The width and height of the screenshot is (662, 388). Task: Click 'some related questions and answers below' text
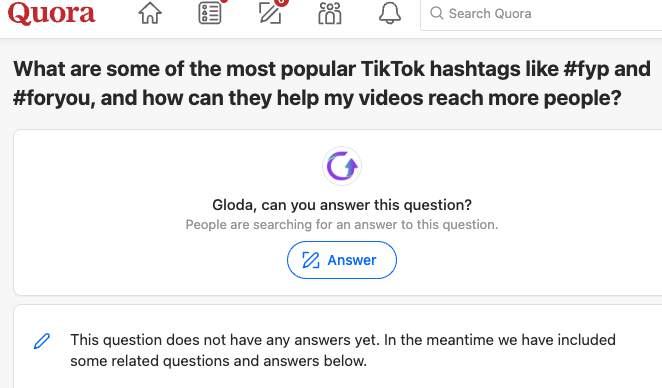[218, 361]
